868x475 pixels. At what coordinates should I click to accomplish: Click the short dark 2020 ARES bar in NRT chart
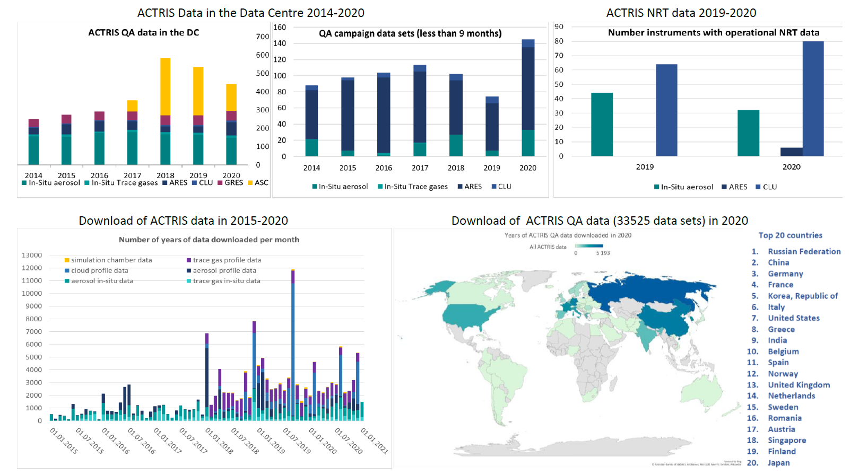[x=791, y=152]
